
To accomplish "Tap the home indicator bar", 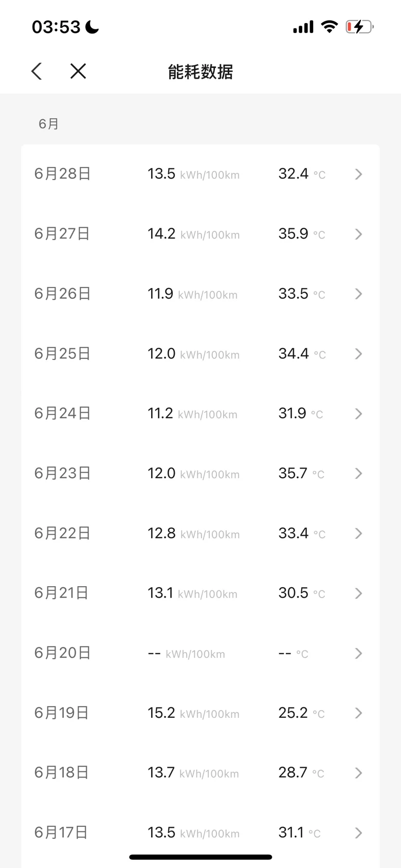I will 200,857.
